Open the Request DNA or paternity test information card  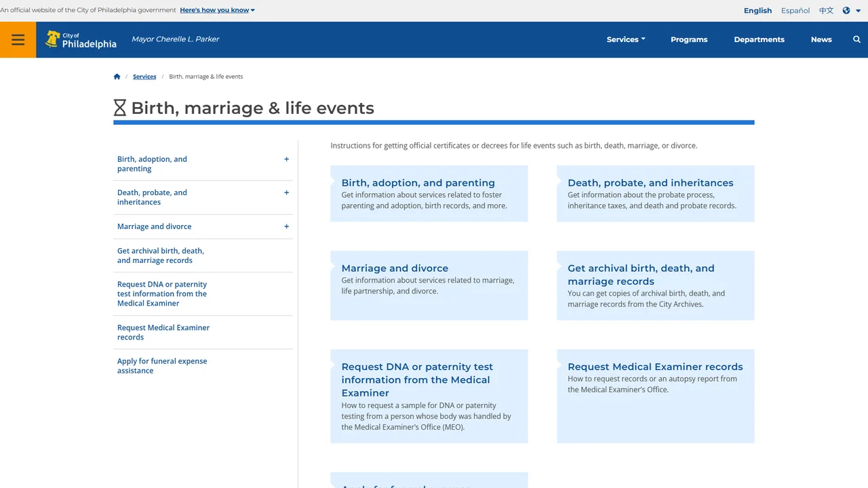point(429,396)
